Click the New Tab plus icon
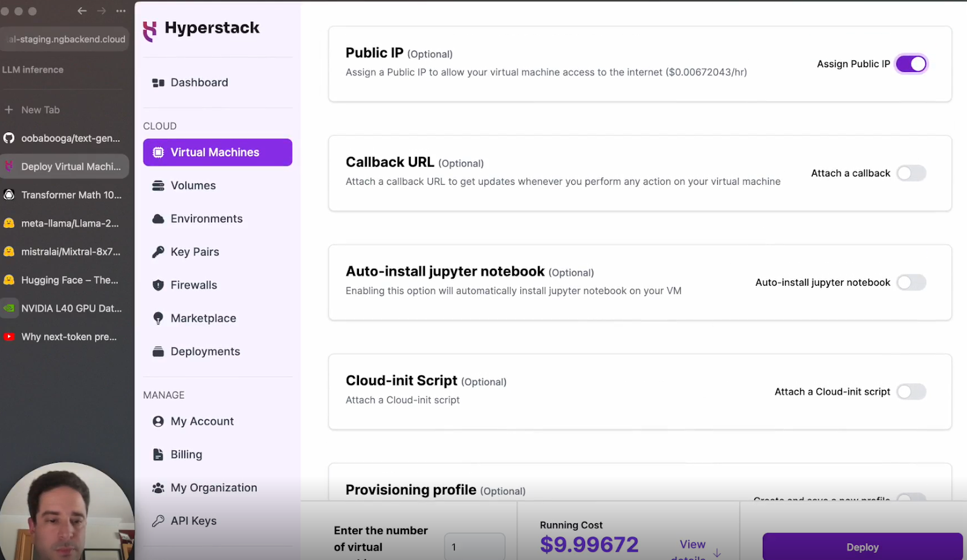967x560 pixels. 9,110
